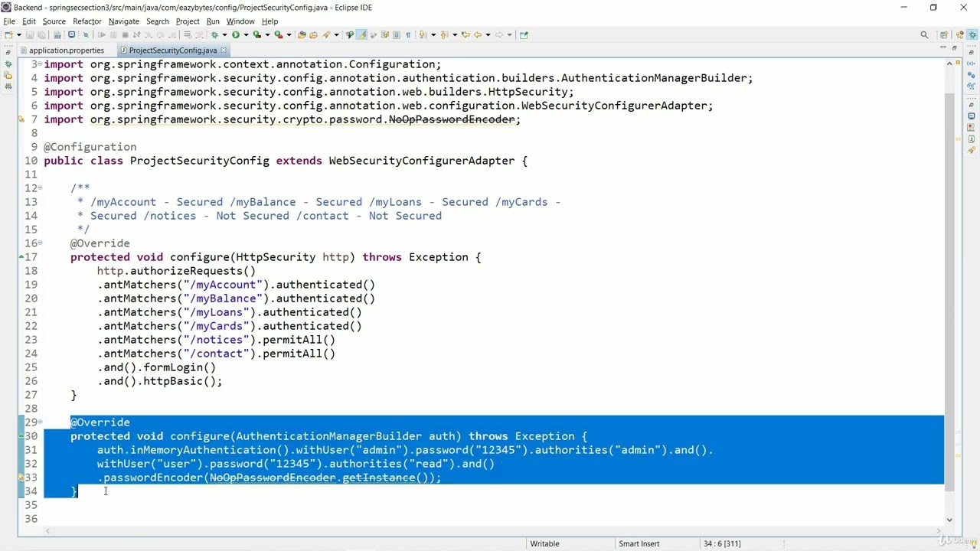Open the External Tools dropdown arrow
The width and height of the screenshot is (980, 551).
click(289, 34)
